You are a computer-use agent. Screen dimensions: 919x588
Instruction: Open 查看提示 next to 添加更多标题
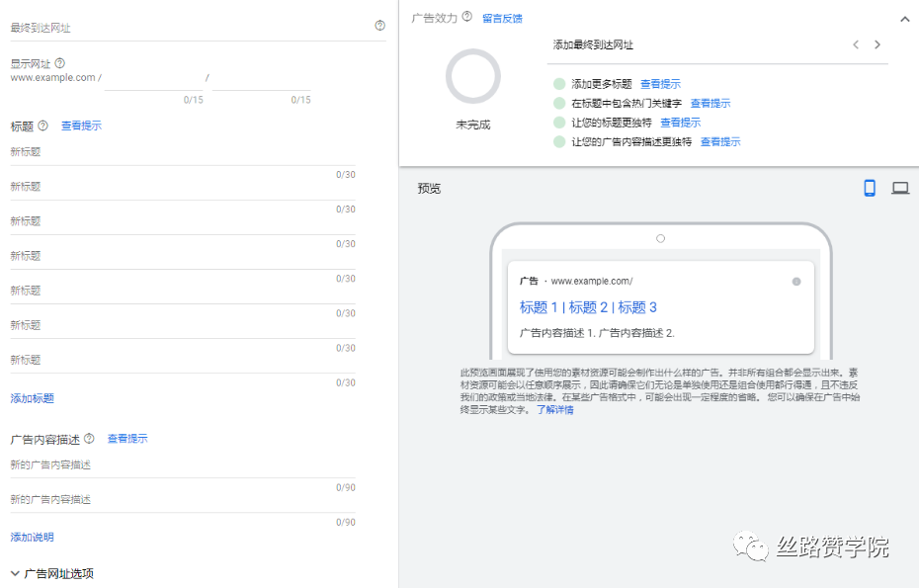[660, 83]
